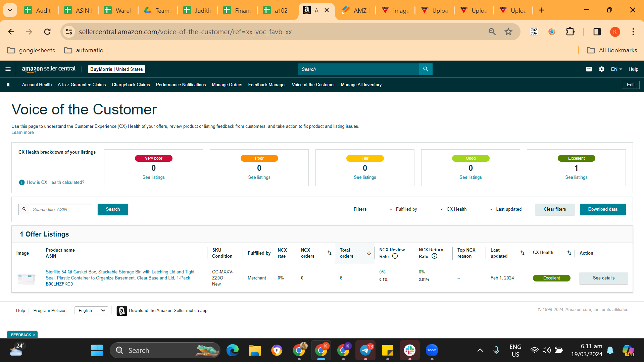This screenshot has height=362, width=644.
Task: Click the Edit button in navigation bar
Action: point(631,85)
